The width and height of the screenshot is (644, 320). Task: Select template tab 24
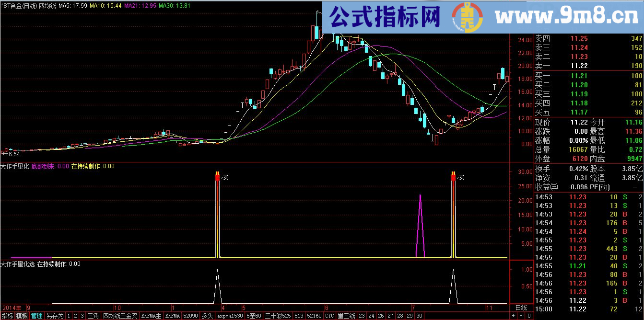coord(371,316)
